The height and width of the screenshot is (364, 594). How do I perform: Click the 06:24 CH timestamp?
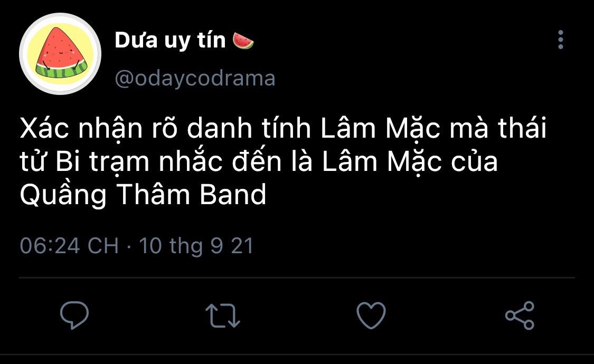tap(69, 245)
